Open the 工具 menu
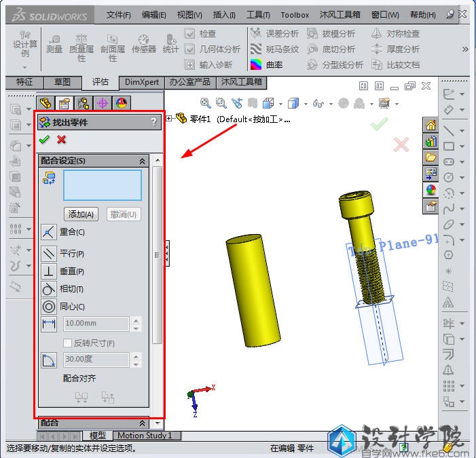This screenshot has width=476, height=458. coord(257,14)
